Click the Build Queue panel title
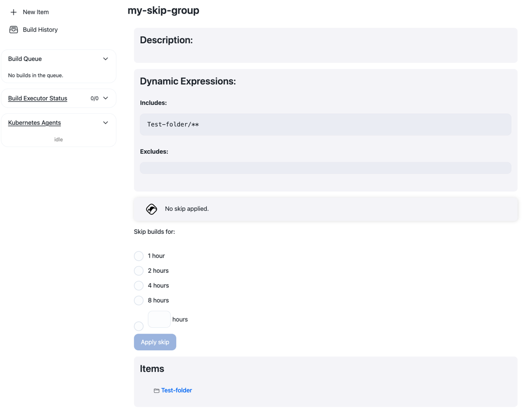The height and width of the screenshot is (411, 532). (25, 59)
